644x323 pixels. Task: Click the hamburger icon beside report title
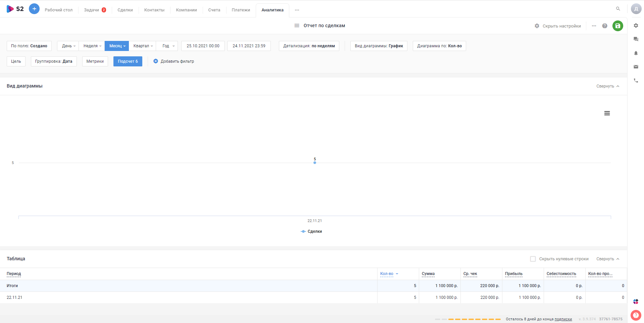coord(297,25)
